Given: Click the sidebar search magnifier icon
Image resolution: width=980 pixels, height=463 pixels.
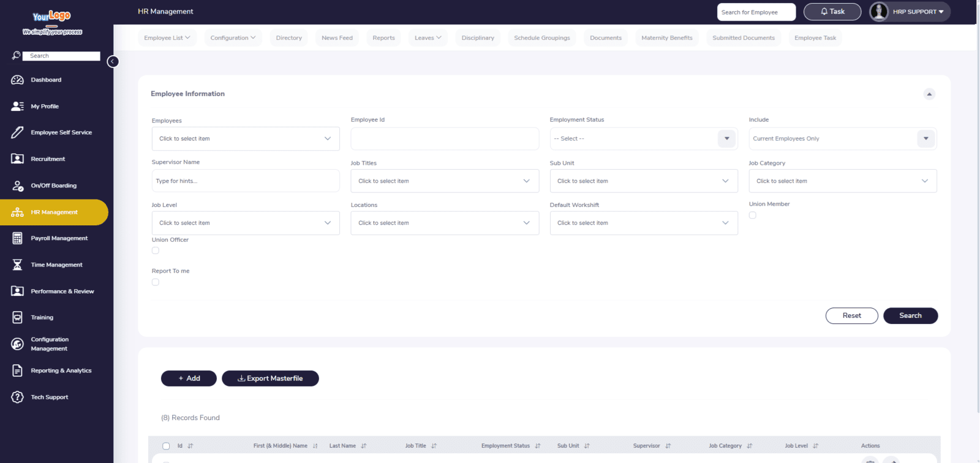Looking at the screenshot, I should pyautogui.click(x=16, y=56).
